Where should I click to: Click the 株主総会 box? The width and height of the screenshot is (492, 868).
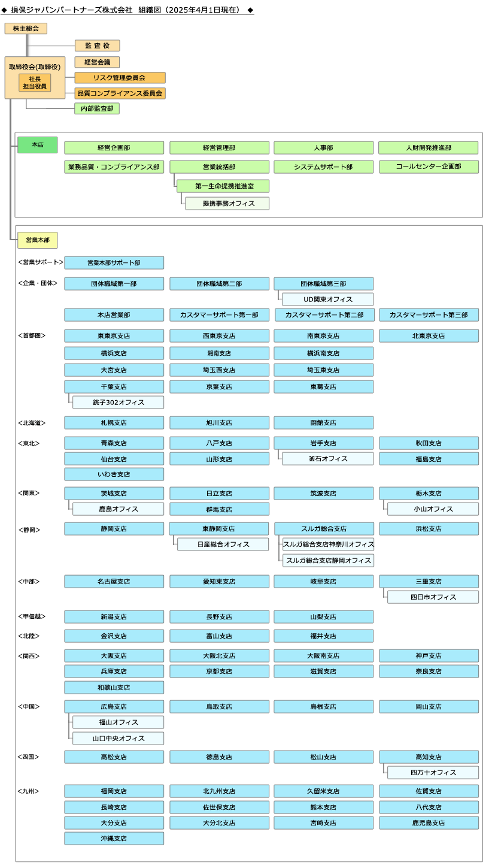pos(26,28)
